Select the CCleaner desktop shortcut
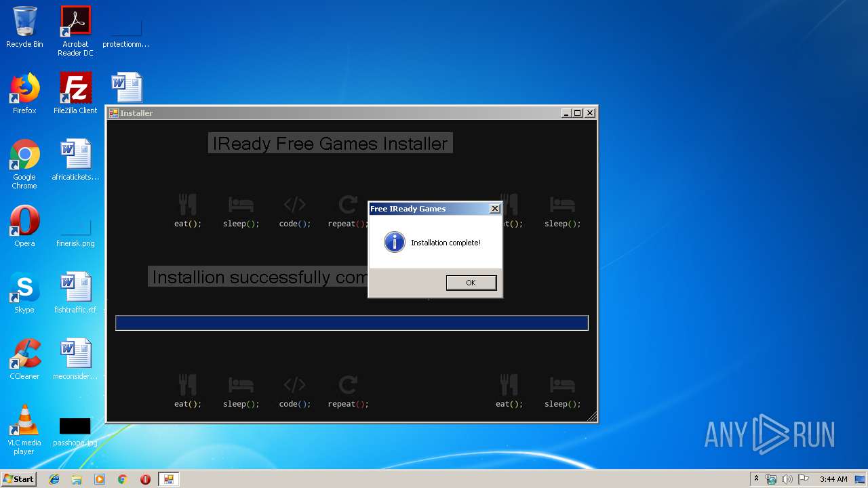The width and height of the screenshot is (868, 488). tap(24, 359)
